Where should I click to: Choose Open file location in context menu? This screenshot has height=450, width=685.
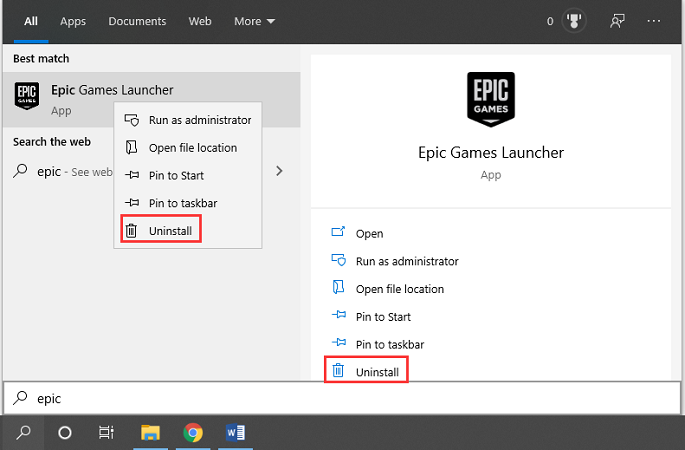(x=188, y=148)
